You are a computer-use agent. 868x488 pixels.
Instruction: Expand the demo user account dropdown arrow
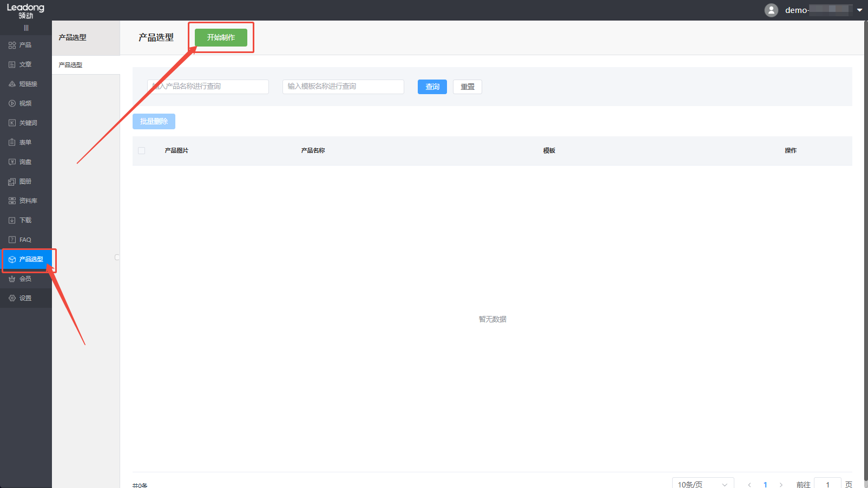pos(859,10)
